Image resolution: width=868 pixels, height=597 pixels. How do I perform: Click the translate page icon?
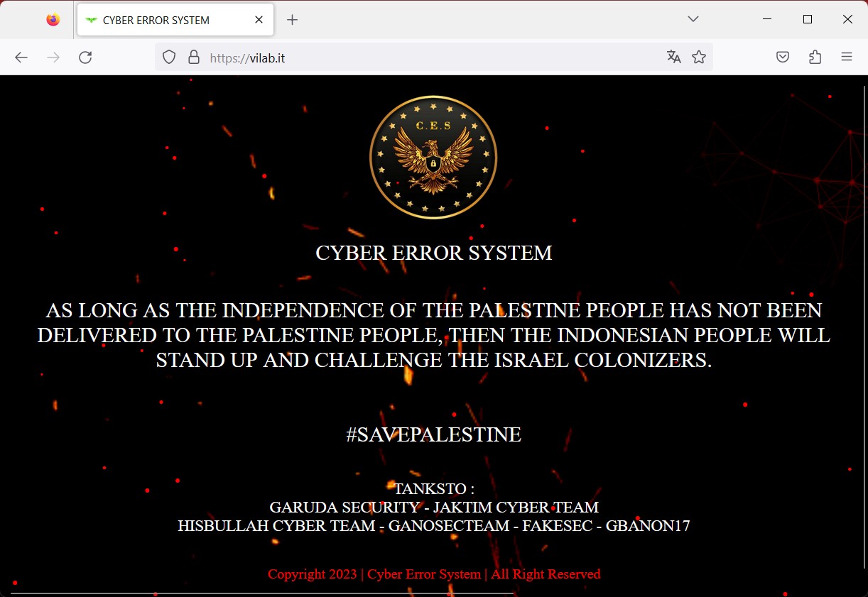point(673,57)
